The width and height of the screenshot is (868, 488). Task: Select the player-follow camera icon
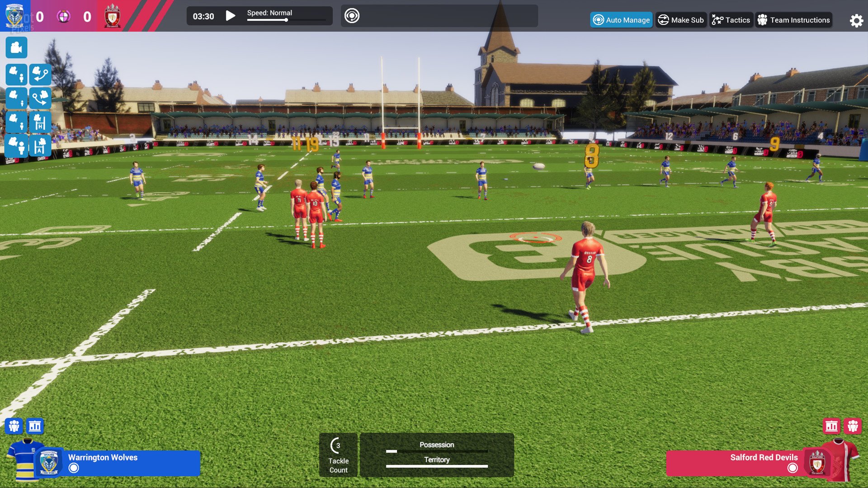click(16, 75)
